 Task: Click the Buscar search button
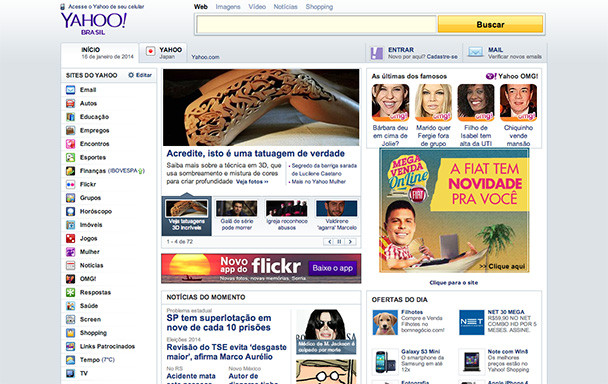click(491, 24)
